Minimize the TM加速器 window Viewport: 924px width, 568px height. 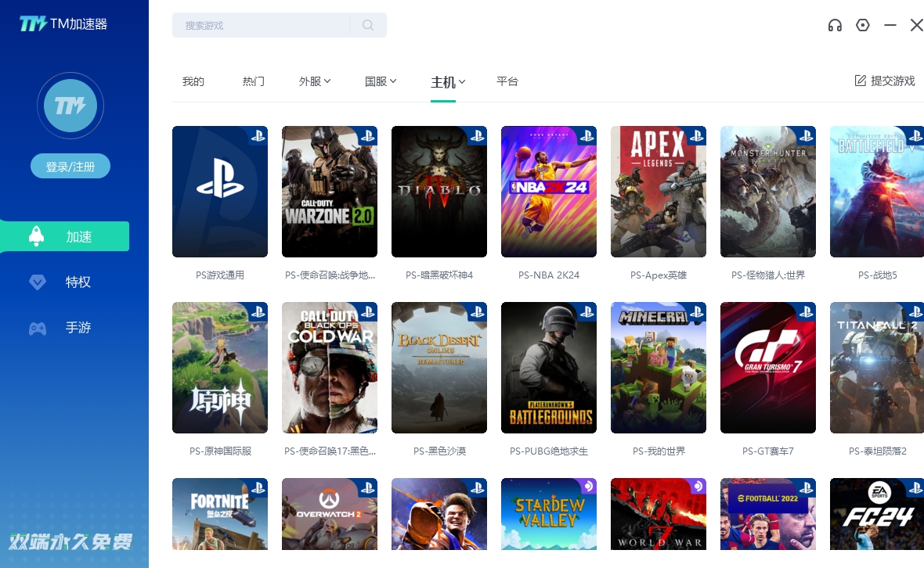pyautogui.click(x=890, y=25)
